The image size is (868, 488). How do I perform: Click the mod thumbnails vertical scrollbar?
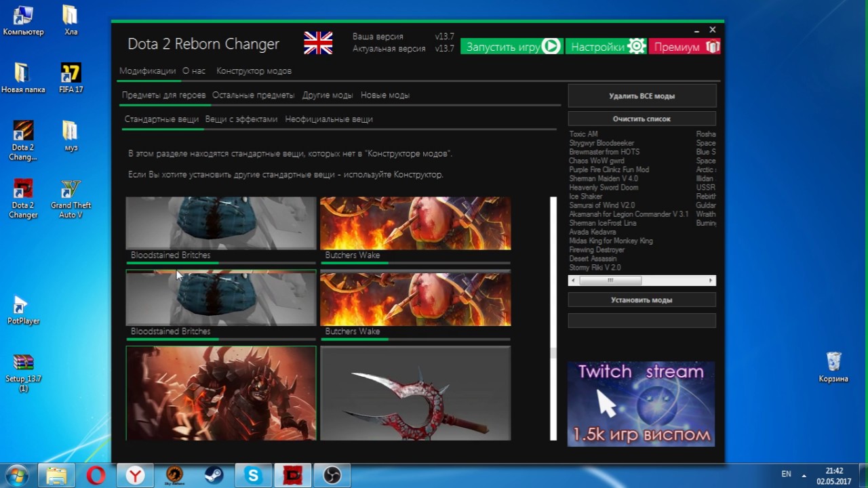[x=553, y=319]
